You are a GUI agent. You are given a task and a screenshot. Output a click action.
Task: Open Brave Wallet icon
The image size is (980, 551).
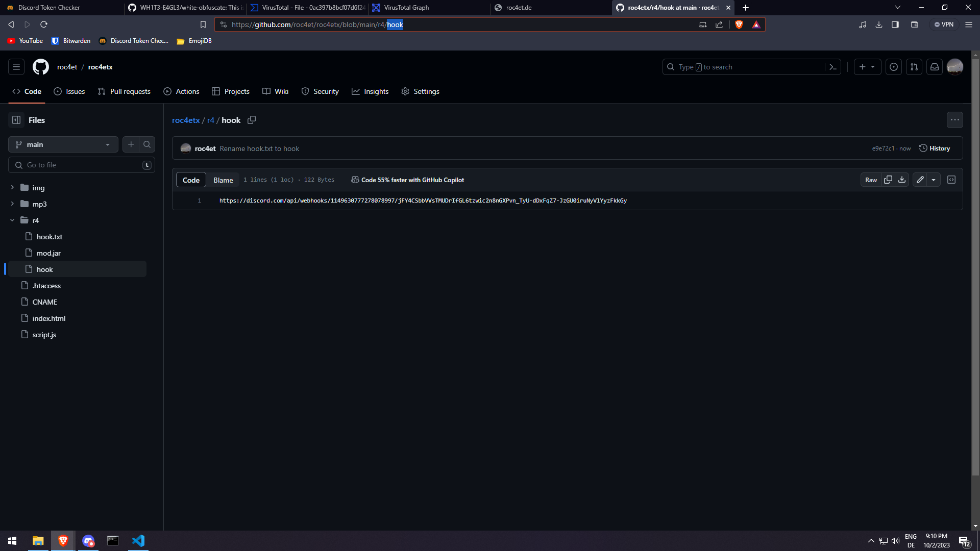point(915,24)
